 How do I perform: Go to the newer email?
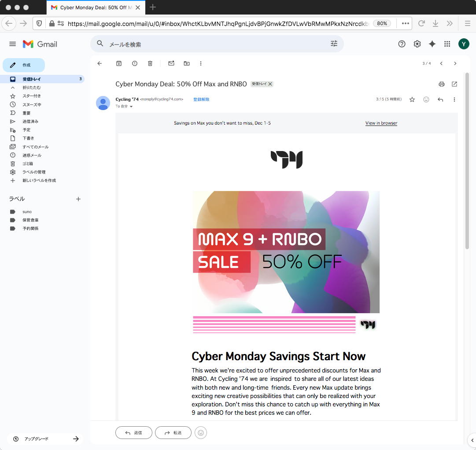tap(441, 63)
